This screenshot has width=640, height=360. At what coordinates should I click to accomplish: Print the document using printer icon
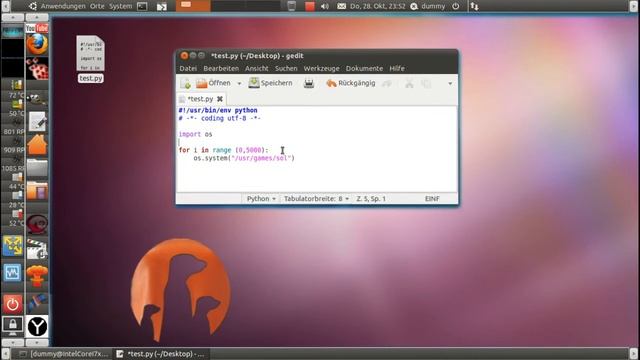(x=309, y=83)
